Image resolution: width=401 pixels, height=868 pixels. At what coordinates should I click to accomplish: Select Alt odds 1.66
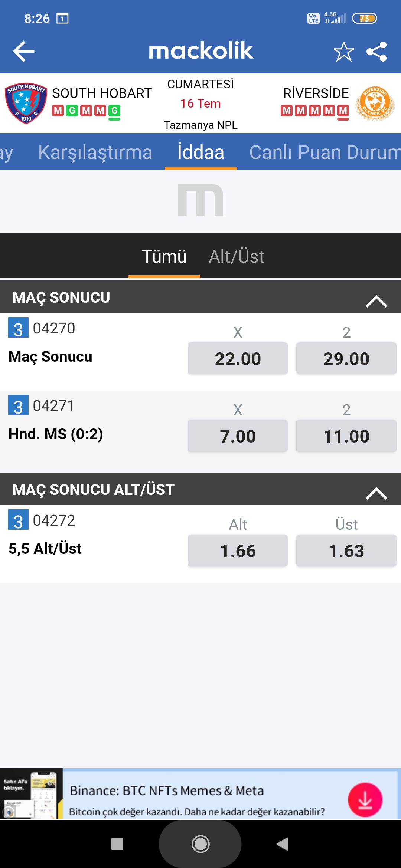pyautogui.click(x=238, y=550)
